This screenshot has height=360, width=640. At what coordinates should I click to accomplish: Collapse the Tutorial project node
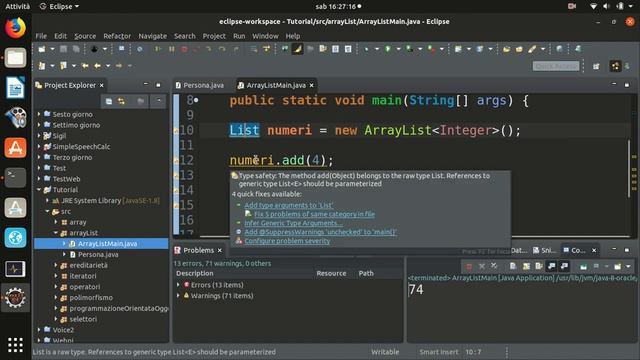click(x=40, y=190)
